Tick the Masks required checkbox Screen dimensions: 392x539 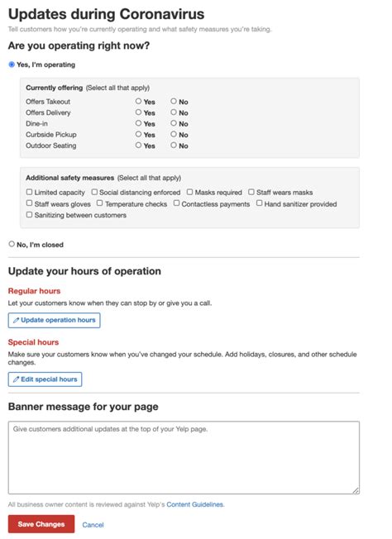tap(190, 192)
